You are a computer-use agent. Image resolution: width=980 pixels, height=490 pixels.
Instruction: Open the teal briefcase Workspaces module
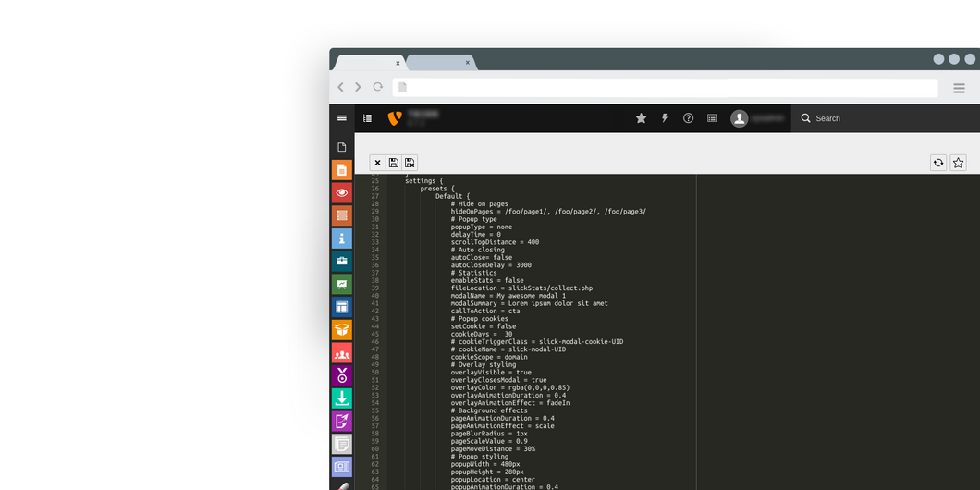[342, 262]
